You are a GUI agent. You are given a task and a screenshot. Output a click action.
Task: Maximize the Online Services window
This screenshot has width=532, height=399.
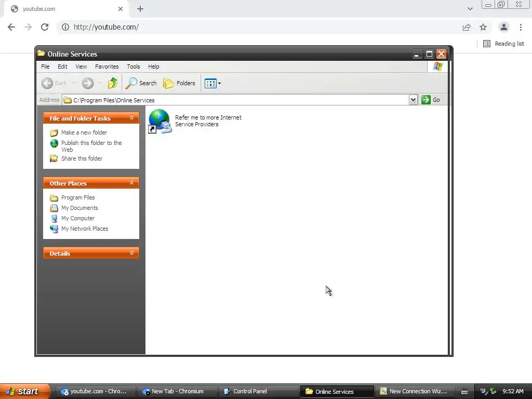(429, 54)
